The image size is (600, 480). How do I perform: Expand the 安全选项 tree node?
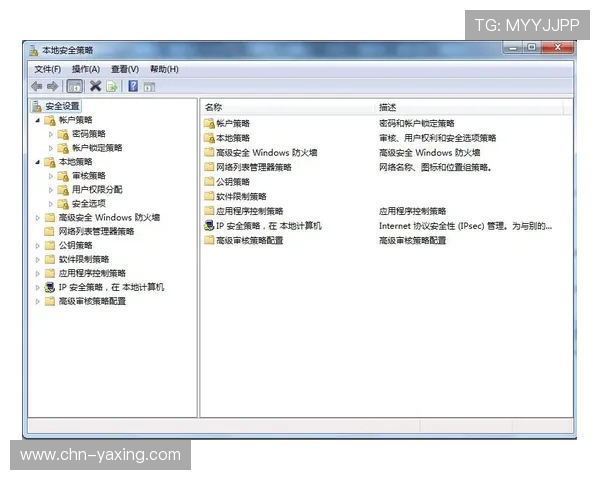(x=51, y=204)
